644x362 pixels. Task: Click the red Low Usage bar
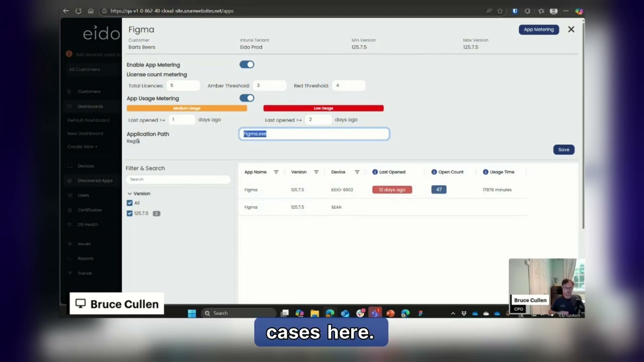324,108
